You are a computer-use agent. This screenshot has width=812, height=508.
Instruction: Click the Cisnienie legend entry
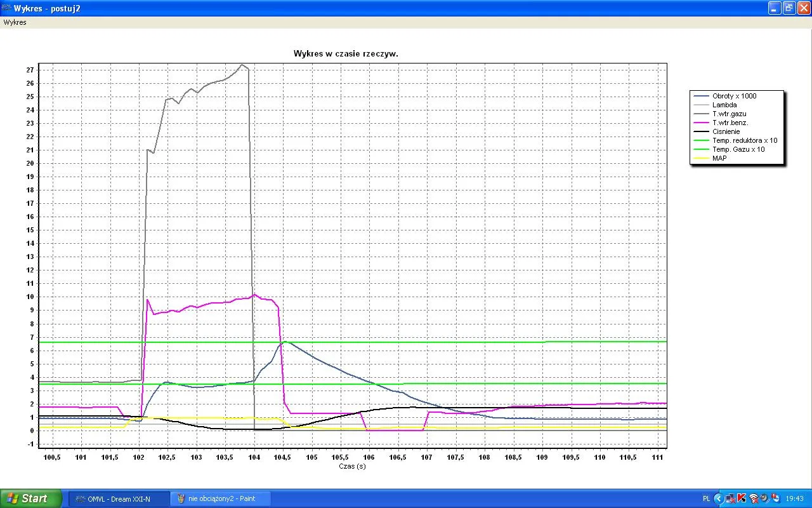pos(726,131)
